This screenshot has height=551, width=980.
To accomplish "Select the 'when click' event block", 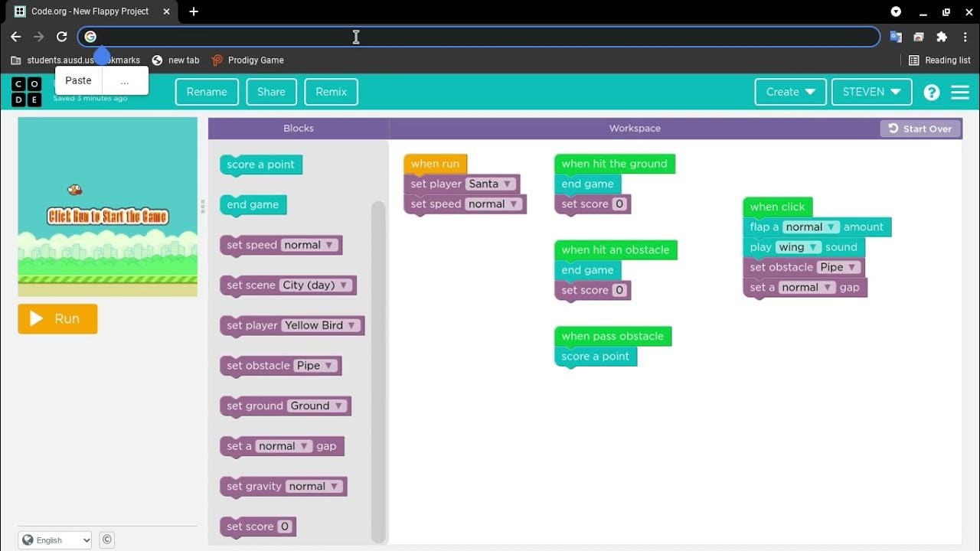I will (x=777, y=207).
